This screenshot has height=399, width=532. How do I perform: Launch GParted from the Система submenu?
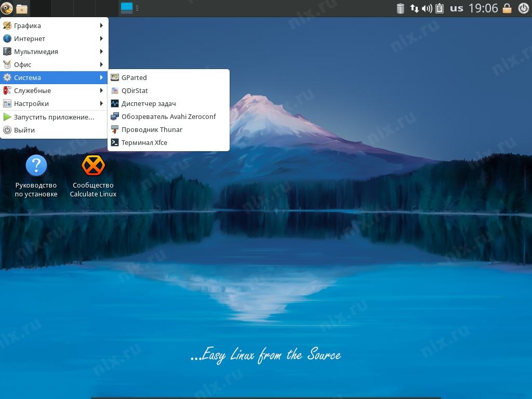(134, 77)
